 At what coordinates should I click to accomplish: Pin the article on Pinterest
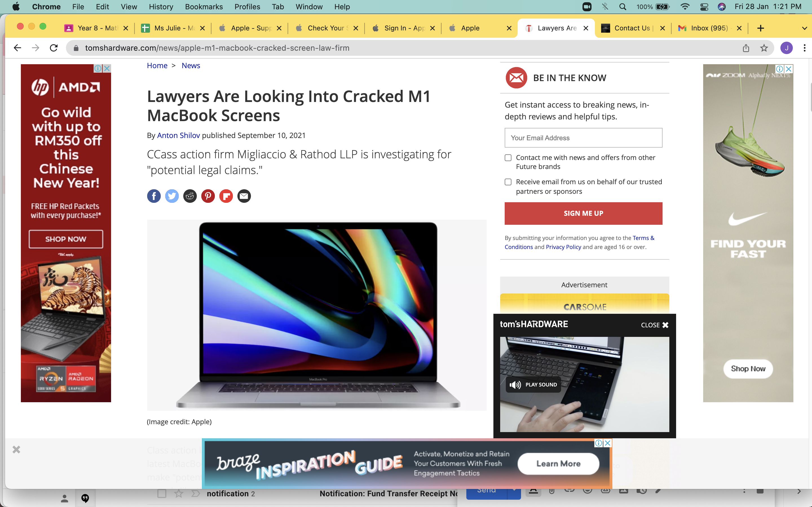(208, 196)
